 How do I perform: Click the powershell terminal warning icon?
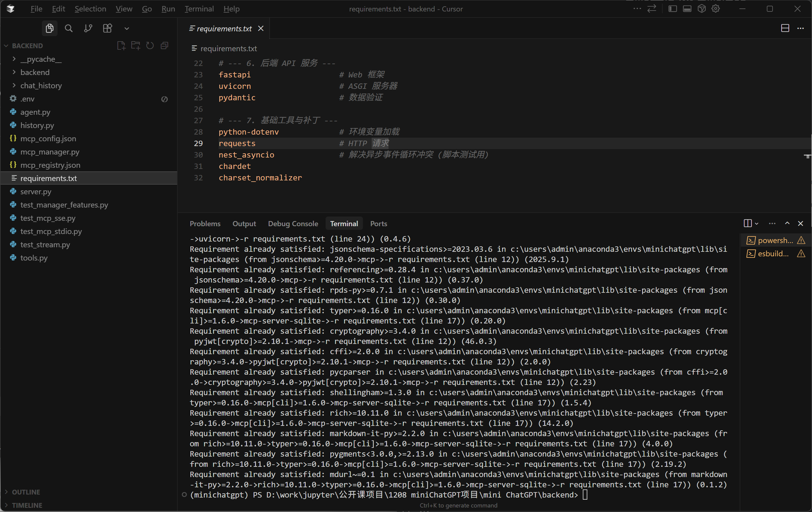[801, 240]
